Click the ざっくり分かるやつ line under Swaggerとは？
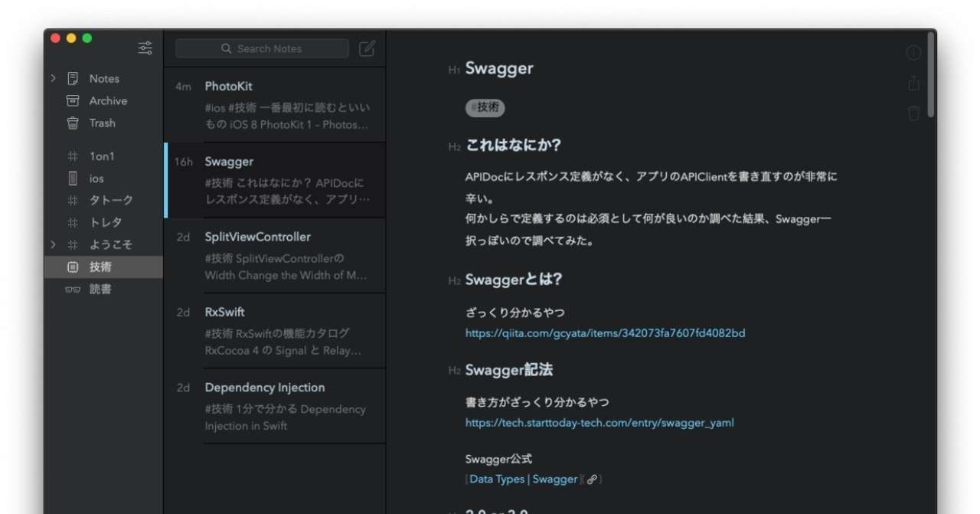The width and height of the screenshot is (980, 514). coord(514,313)
